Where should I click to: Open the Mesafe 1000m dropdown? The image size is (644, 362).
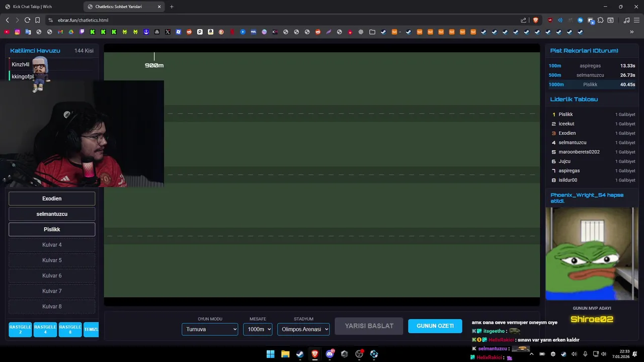coord(258,329)
